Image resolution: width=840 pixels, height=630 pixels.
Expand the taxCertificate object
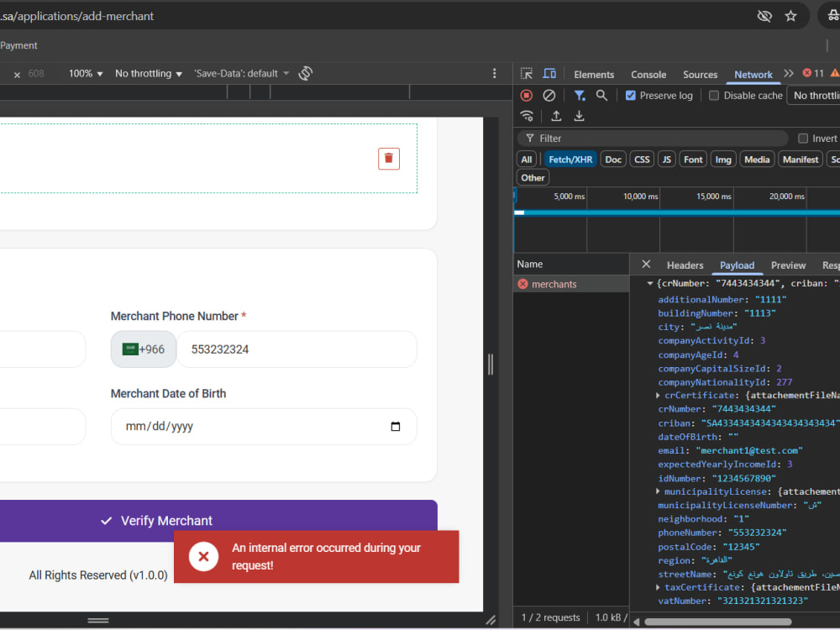[x=658, y=587]
